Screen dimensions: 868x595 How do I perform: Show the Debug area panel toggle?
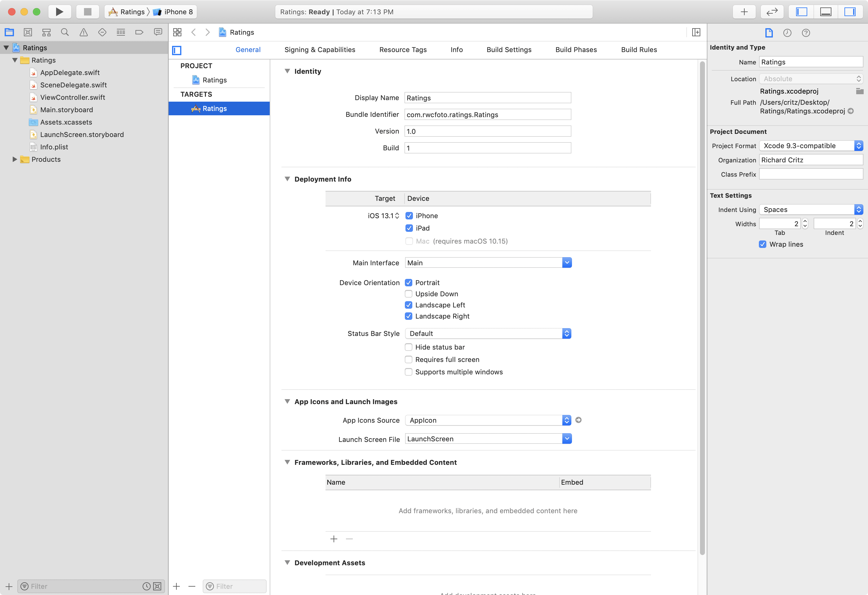click(826, 11)
